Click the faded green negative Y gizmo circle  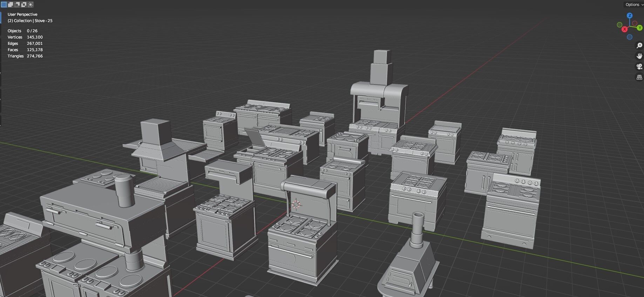coord(619,25)
